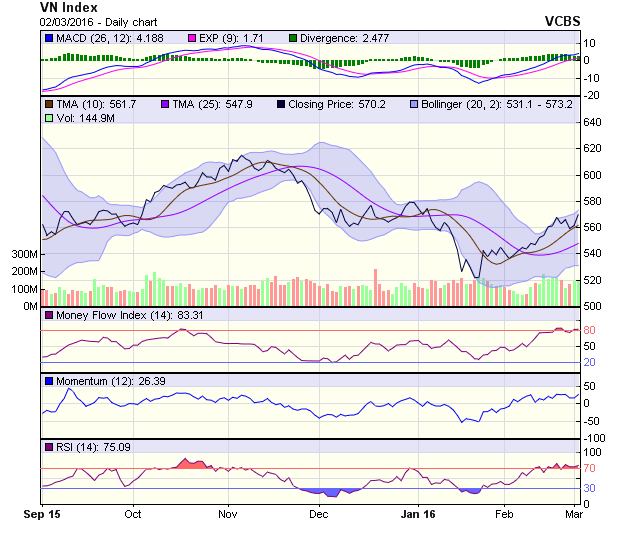
Task: Click the light blue Bollinger legend swatch
Action: pyautogui.click(x=414, y=104)
